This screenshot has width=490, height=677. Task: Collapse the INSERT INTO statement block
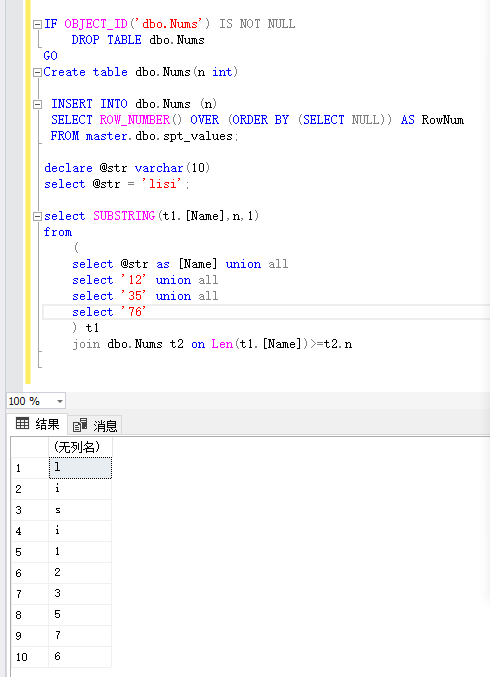38,104
